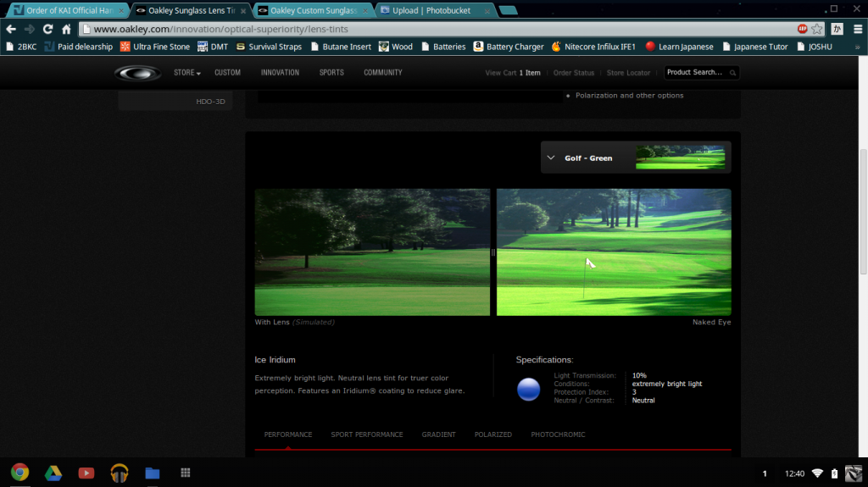This screenshot has height=487, width=868.
Task: Open the Files app on shelf
Action: click(153, 473)
